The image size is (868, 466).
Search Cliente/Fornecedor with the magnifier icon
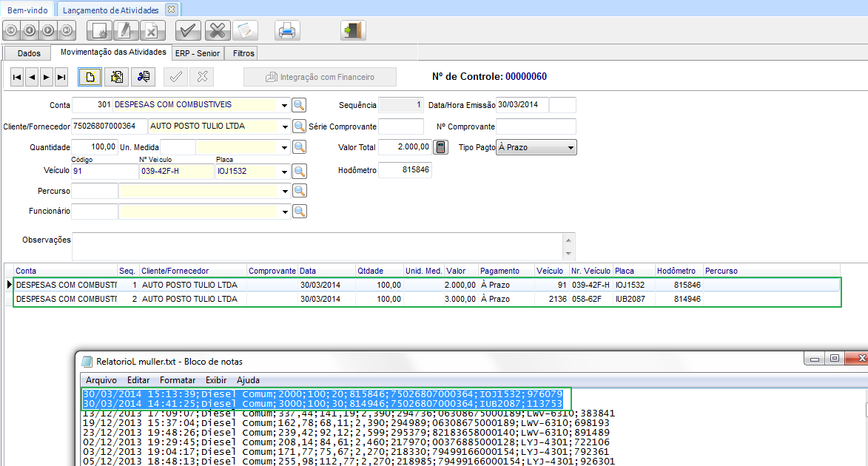pyautogui.click(x=299, y=126)
